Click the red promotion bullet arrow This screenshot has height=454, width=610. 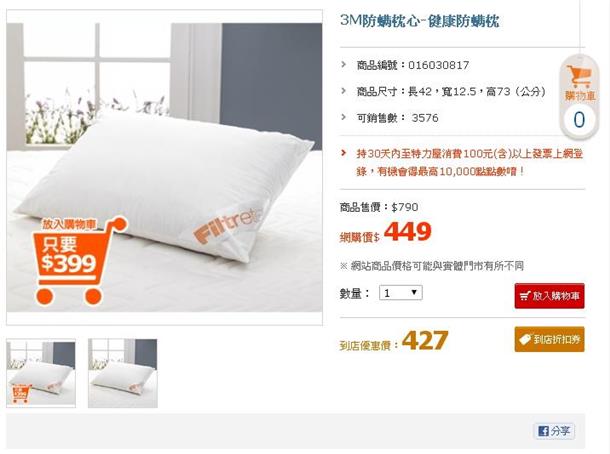point(344,153)
